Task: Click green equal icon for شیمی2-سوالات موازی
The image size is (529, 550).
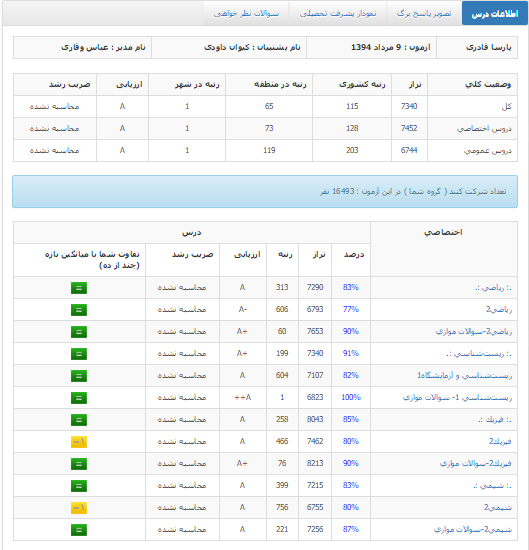Action: [79, 530]
